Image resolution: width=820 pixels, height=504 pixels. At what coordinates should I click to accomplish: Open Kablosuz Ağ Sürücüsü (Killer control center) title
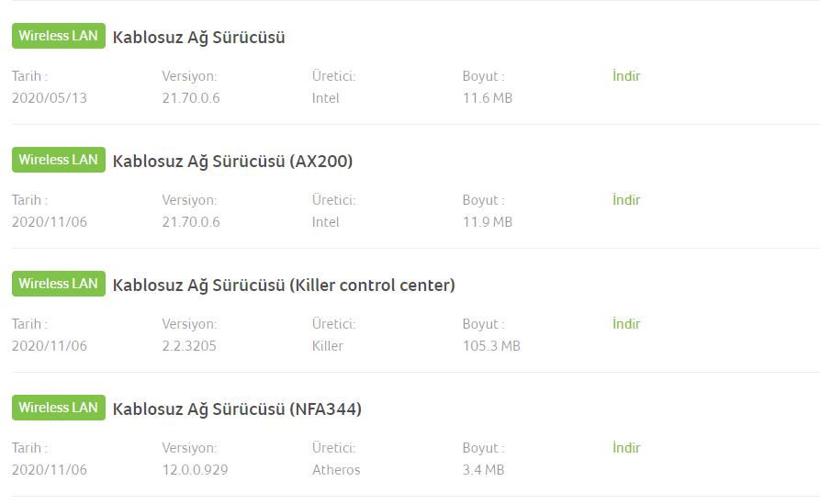pos(284,286)
